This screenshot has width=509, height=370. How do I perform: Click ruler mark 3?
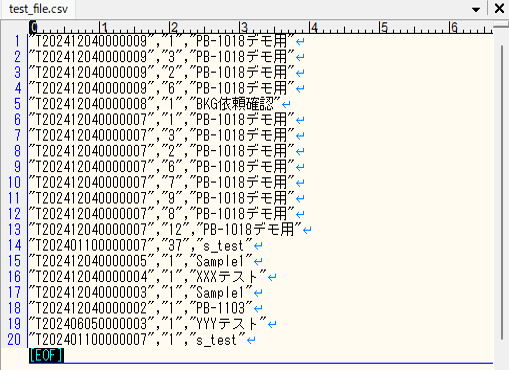(x=244, y=27)
